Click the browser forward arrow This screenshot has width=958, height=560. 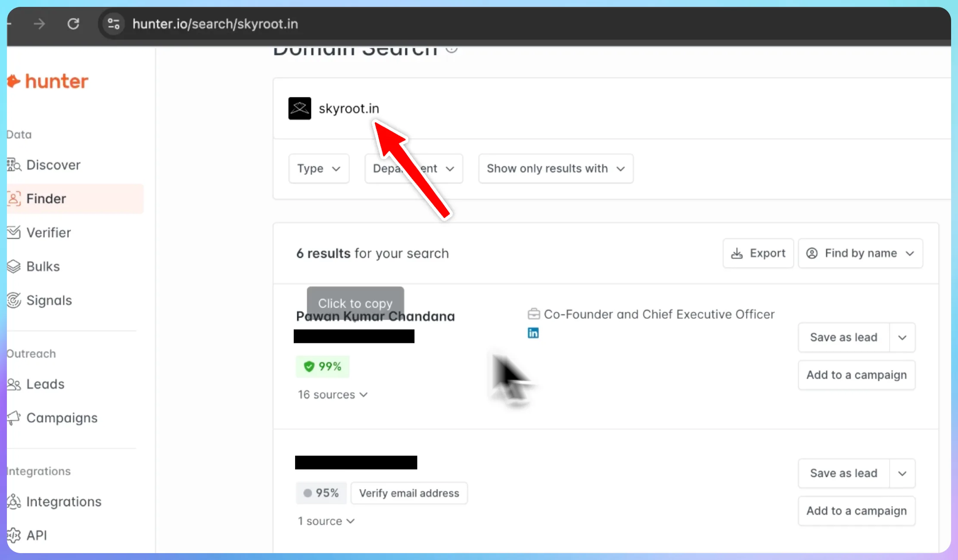point(40,24)
